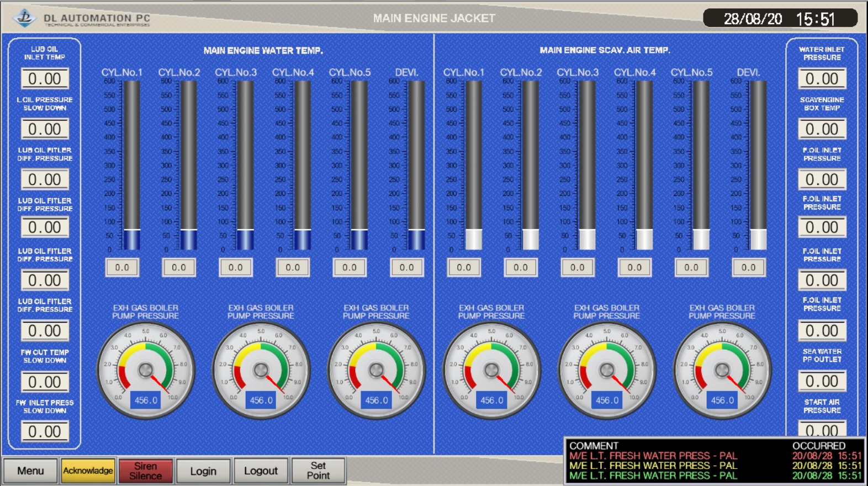Select the Scavenging Box Temp value field

(x=822, y=130)
